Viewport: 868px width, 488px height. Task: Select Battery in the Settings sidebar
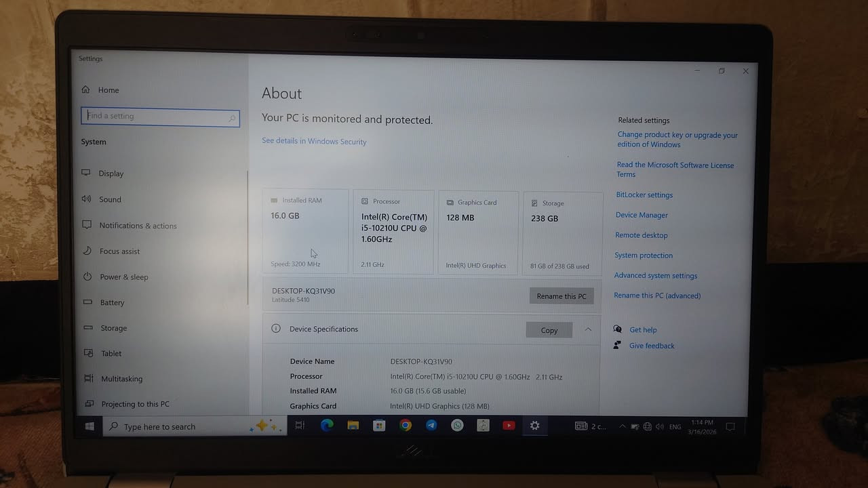pyautogui.click(x=113, y=302)
